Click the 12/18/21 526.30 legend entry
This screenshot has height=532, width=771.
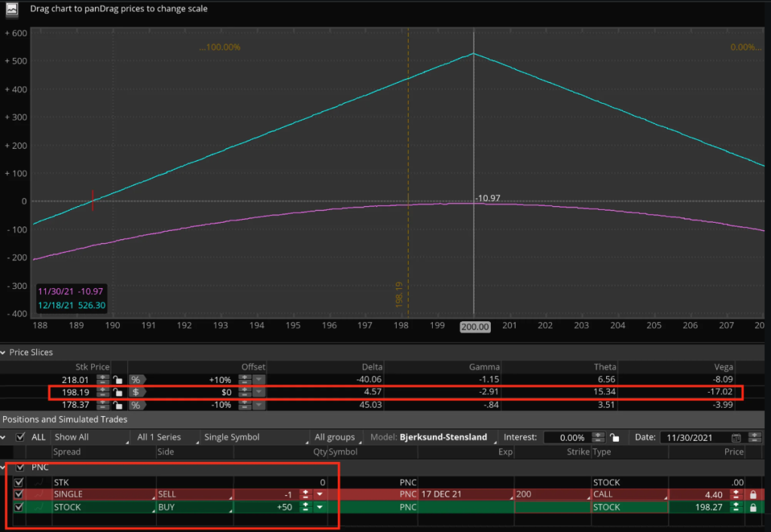[72, 305]
